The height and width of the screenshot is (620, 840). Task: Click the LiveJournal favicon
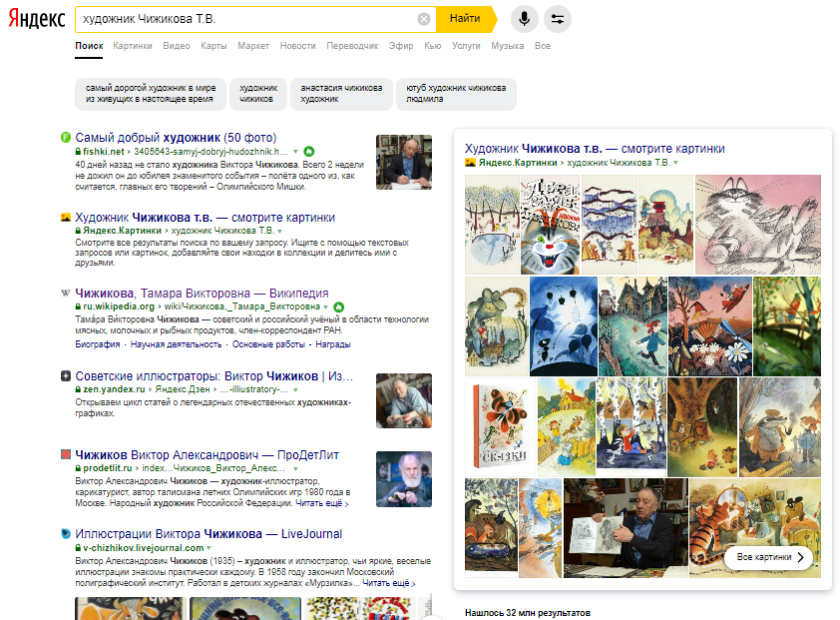pyautogui.click(x=66, y=534)
